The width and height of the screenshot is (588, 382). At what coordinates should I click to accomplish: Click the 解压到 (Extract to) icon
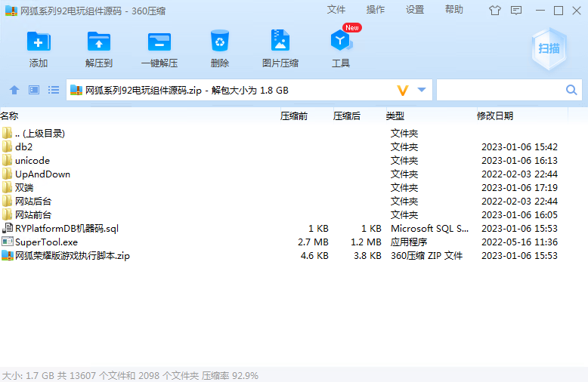[98, 42]
